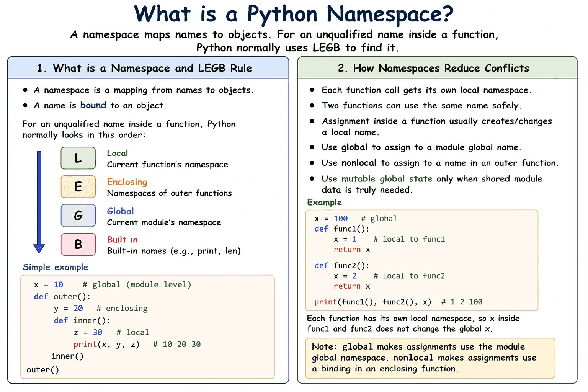The image size is (588, 392).
Task: Click the orange E box for Enclosing
Action: point(78,187)
